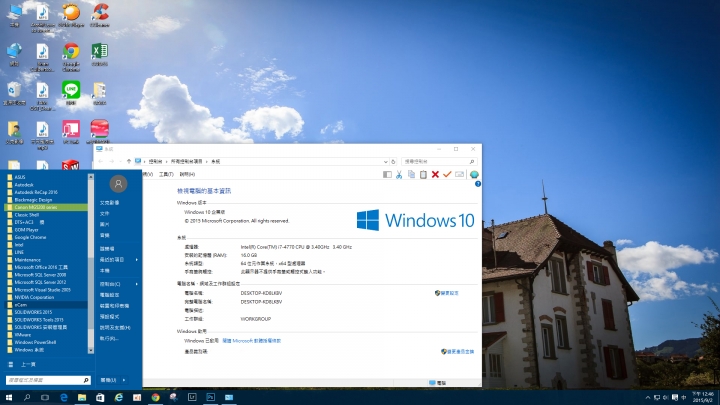Image resolution: width=720 pixels, height=405 pixels.
Task: Click the Copy icon in the System window toolbar
Action: tap(411, 174)
